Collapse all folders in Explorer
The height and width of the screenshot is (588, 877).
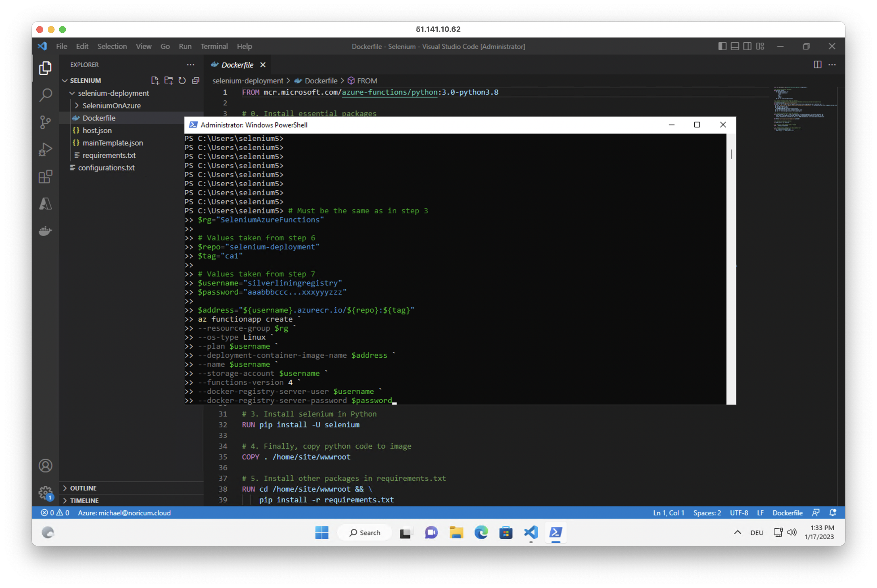coord(196,81)
